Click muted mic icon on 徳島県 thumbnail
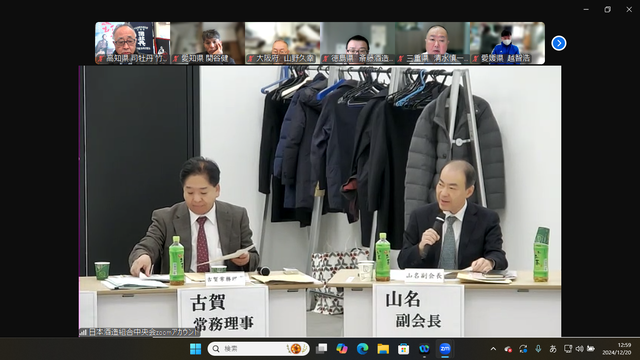Viewport: 640px width, 360px height. tap(326, 59)
